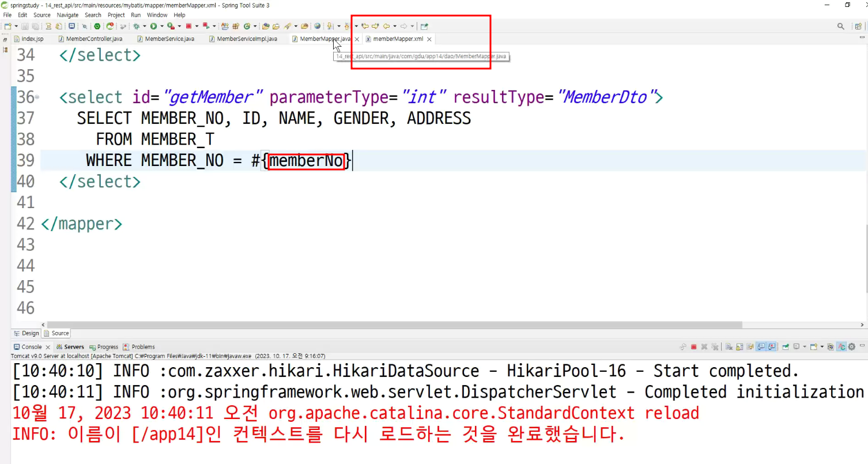This screenshot has height=464, width=868.
Task: Open the console settings gear
Action: coord(851,347)
